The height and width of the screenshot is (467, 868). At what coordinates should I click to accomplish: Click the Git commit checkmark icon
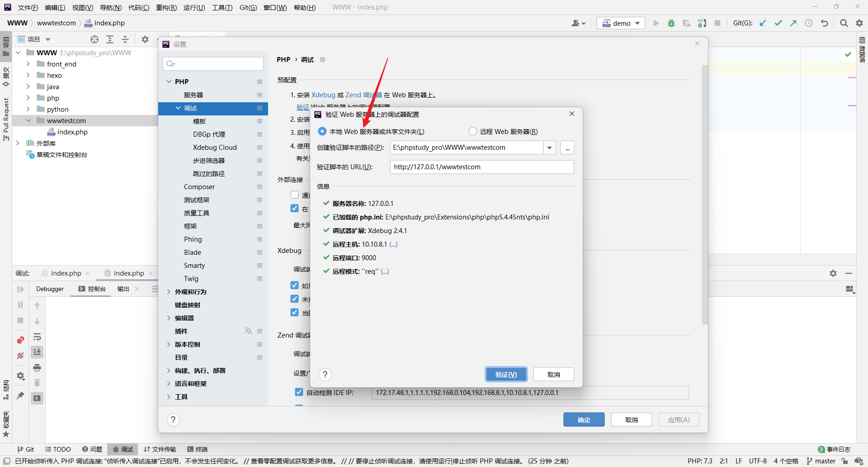pos(778,23)
